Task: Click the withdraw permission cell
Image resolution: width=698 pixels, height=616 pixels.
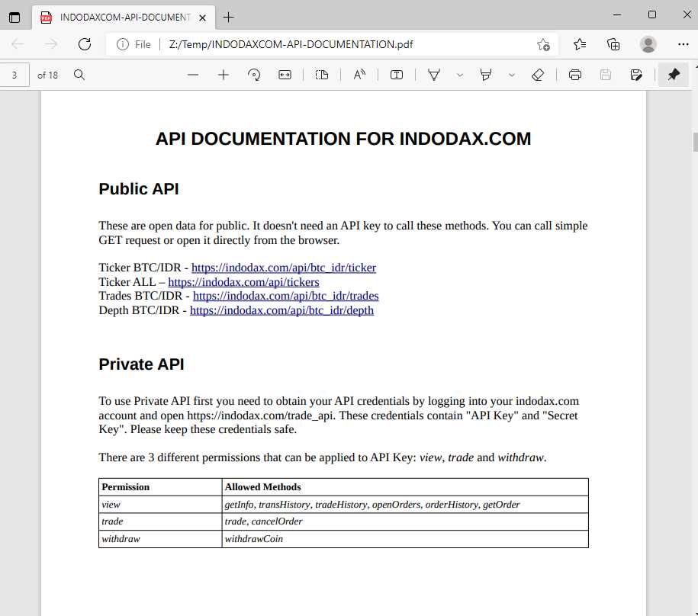Action: coord(160,538)
